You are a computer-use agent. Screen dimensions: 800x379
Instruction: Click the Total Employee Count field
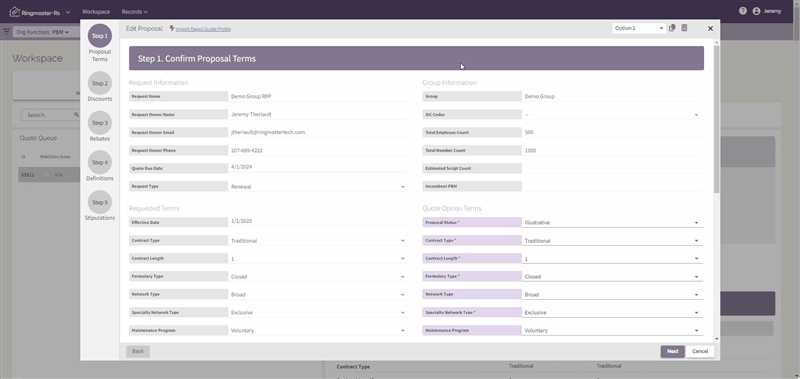[x=612, y=132]
